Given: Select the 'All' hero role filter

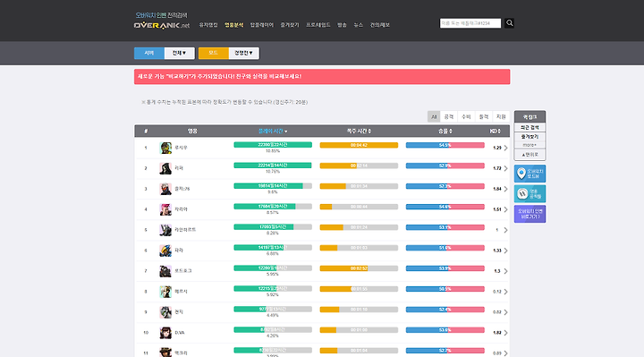Looking at the screenshot, I should (x=434, y=117).
